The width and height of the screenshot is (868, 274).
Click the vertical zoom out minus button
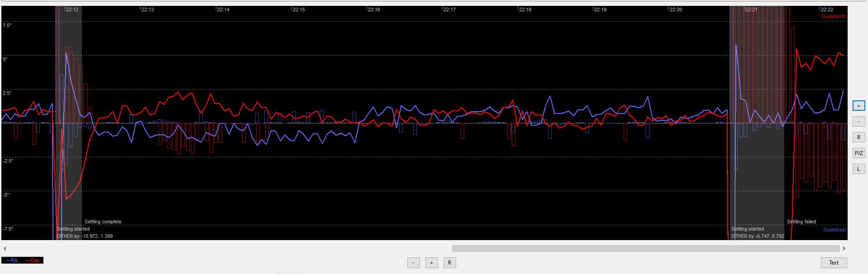[858, 122]
